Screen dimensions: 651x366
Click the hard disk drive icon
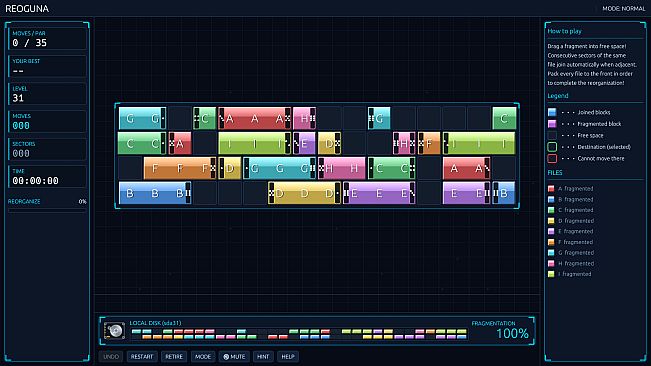point(115,331)
